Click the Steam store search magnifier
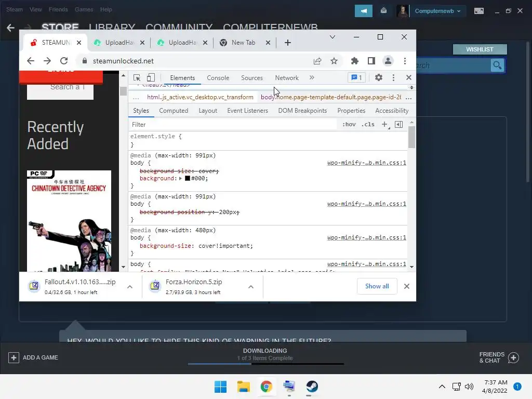This screenshot has height=399, width=532. coord(497,65)
